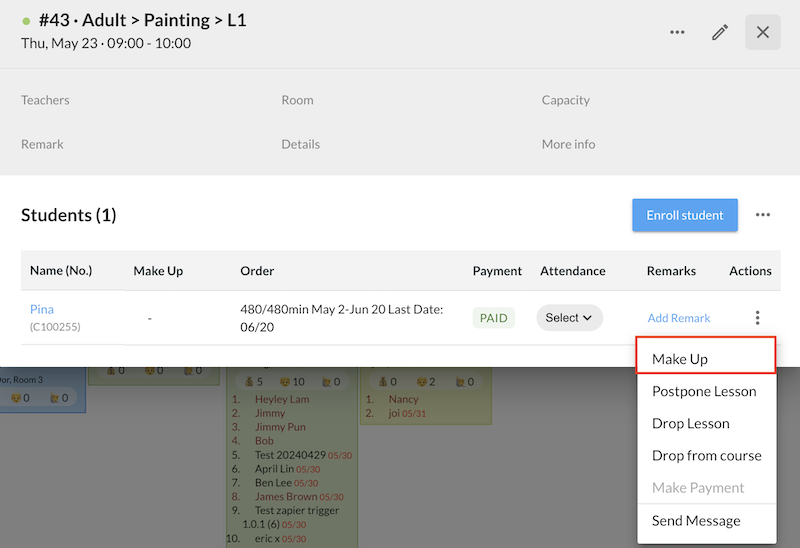This screenshot has height=548, width=800.
Task: Click the Heyley Lam student entry
Action: click(282, 399)
